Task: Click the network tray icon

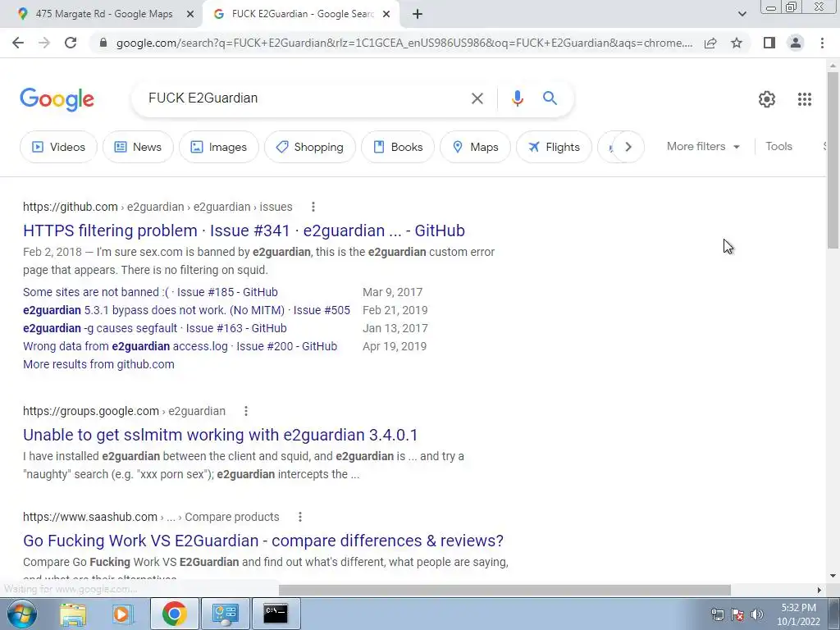Action: (x=717, y=614)
